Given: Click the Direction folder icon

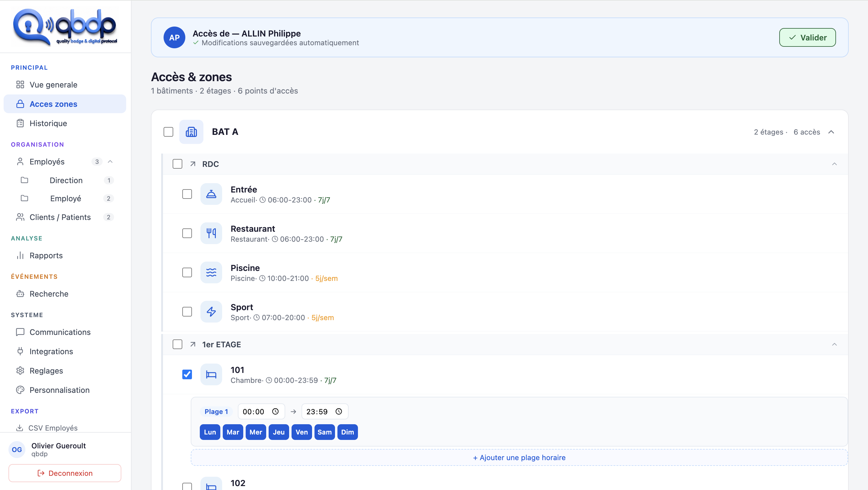Looking at the screenshot, I should (x=24, y=180).
